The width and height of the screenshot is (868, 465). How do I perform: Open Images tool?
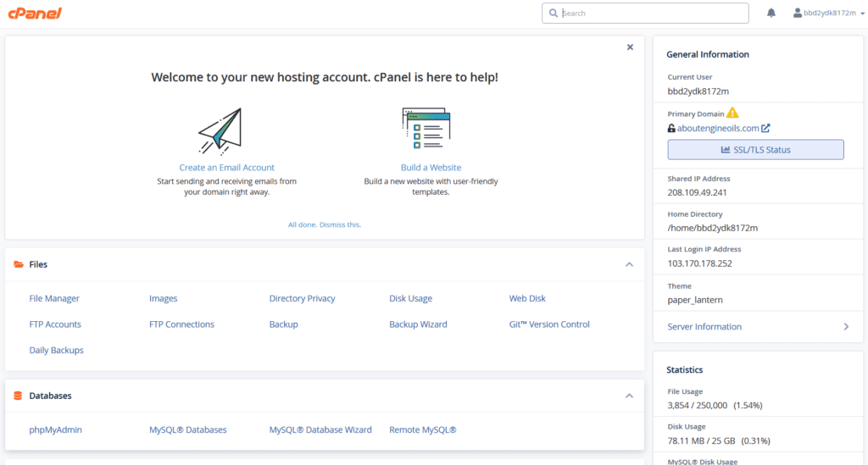[164, 299]
